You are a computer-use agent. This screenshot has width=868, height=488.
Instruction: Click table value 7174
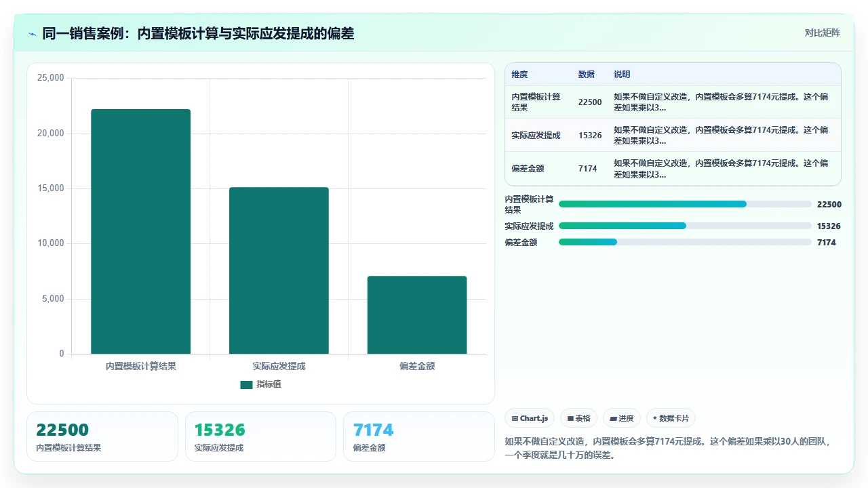(x=588, y=168)
